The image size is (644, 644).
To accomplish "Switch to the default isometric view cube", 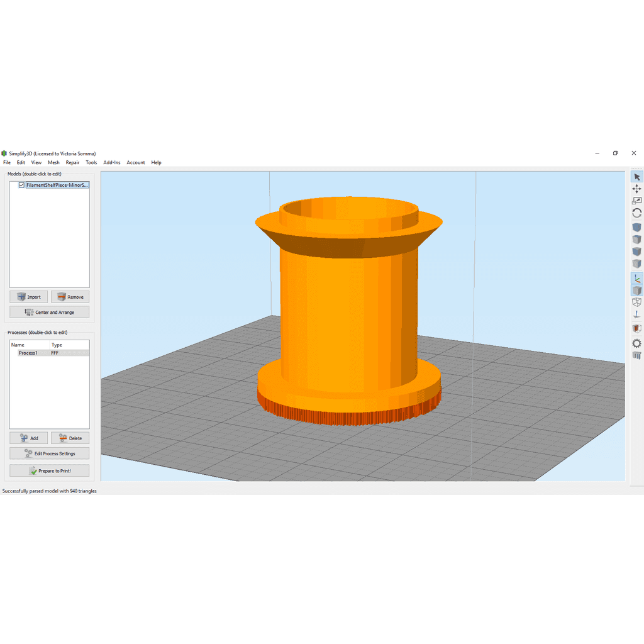I will (636, 227).
